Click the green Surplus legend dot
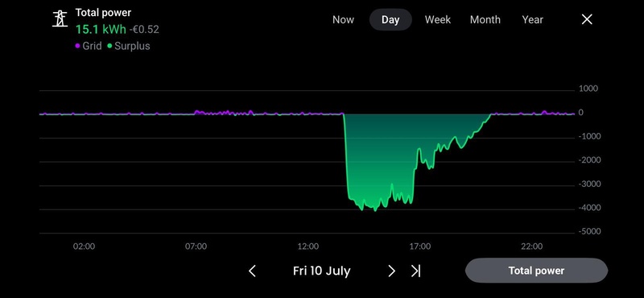 tap(109, 46)
